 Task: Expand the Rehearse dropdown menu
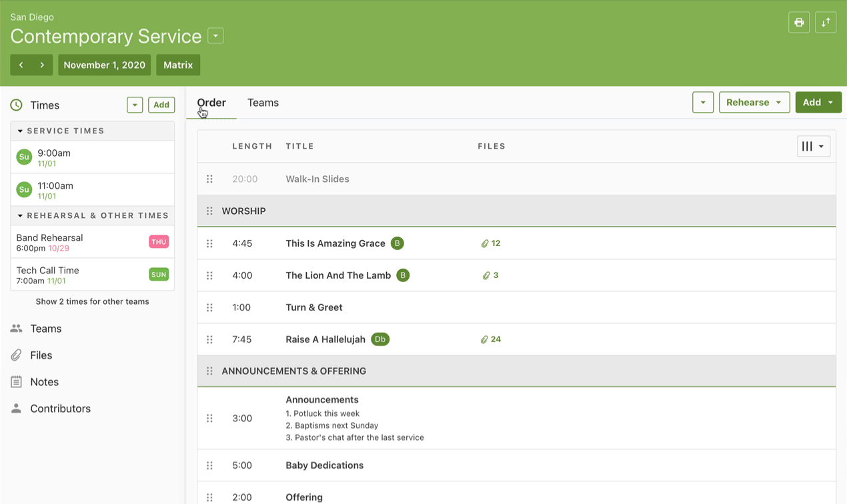pos(754,103)
